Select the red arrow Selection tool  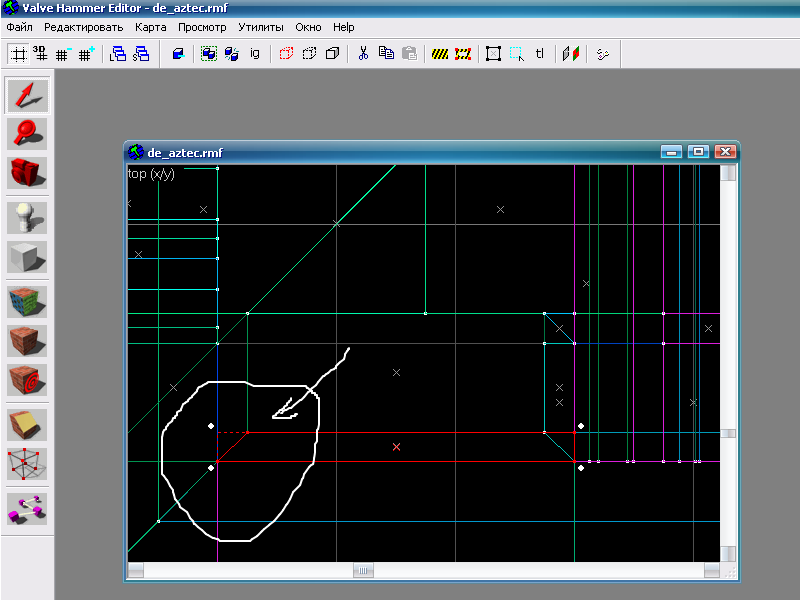coord(27,95)
